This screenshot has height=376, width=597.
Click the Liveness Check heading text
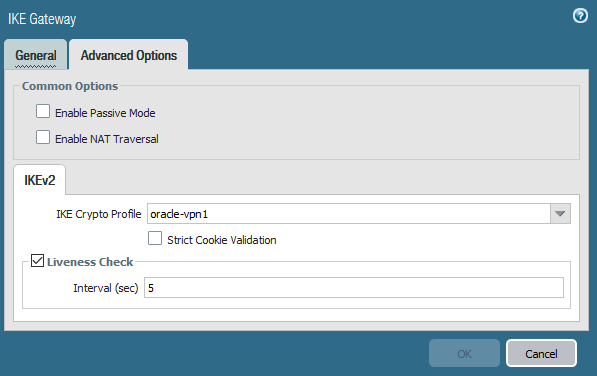(90, 262)
